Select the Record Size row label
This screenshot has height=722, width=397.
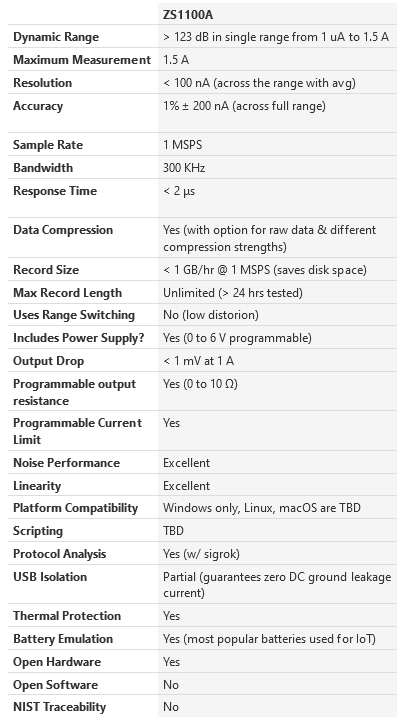46,270
